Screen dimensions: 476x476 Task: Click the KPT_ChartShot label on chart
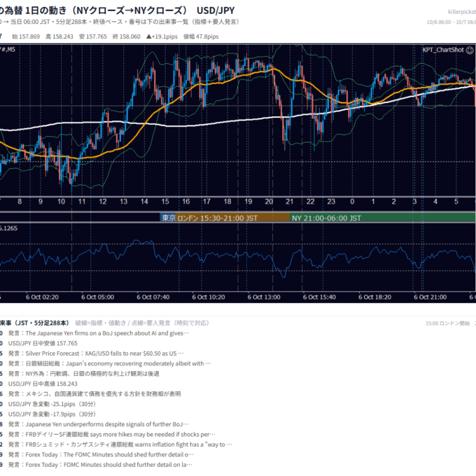click(x=443, y=50)
